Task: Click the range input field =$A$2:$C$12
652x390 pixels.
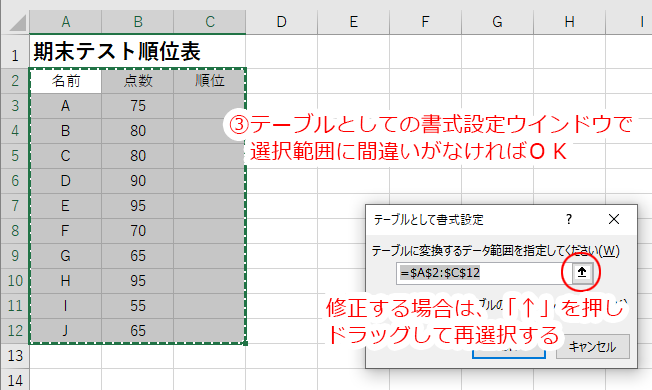Action: click(x=484, y=273)
